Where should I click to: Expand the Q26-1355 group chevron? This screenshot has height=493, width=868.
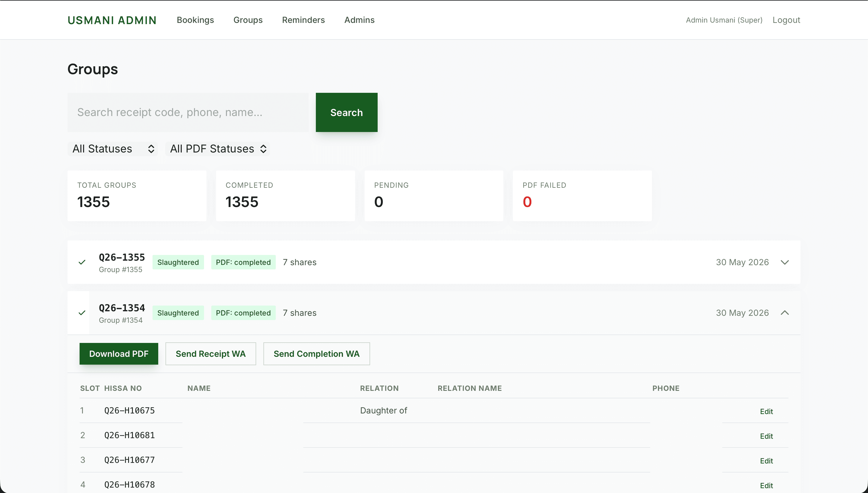[x=785, y=262]
